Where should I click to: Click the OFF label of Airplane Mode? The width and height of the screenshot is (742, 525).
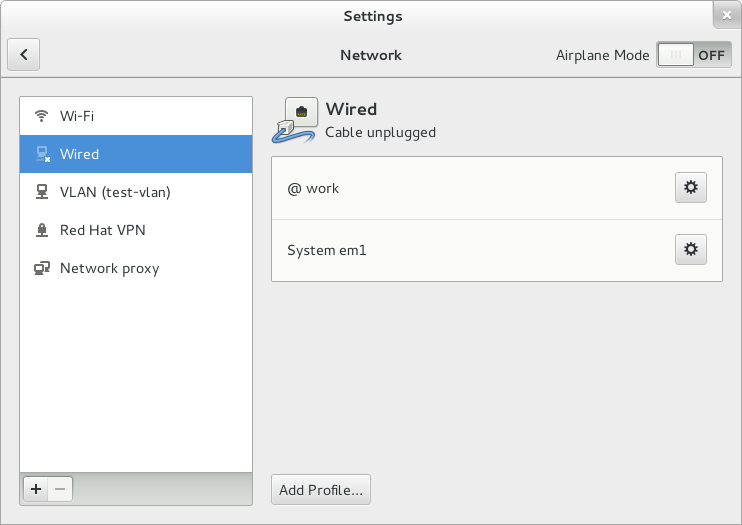point(711,55)
